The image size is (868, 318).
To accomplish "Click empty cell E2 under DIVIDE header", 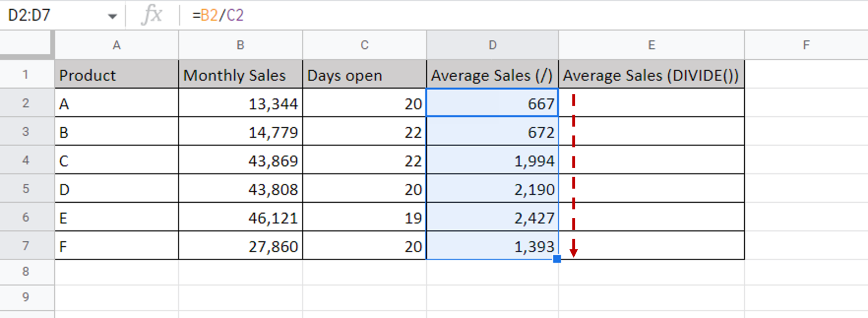I will point(651,103).
